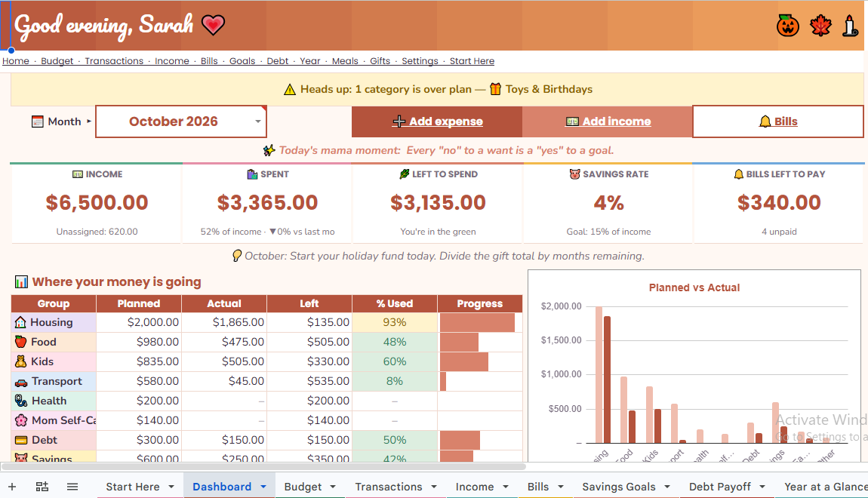The height and width of the screenshot is (498, 868).
Task: Click the Kids teddy bear icon
Action: (20, 361)
